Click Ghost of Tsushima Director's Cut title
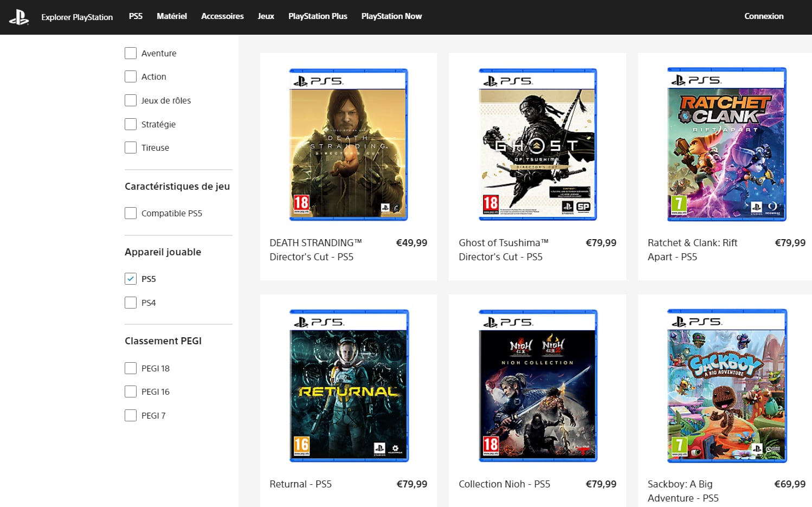Image resolution: width=812 pixels, height=507 pixels. [504, 250]
